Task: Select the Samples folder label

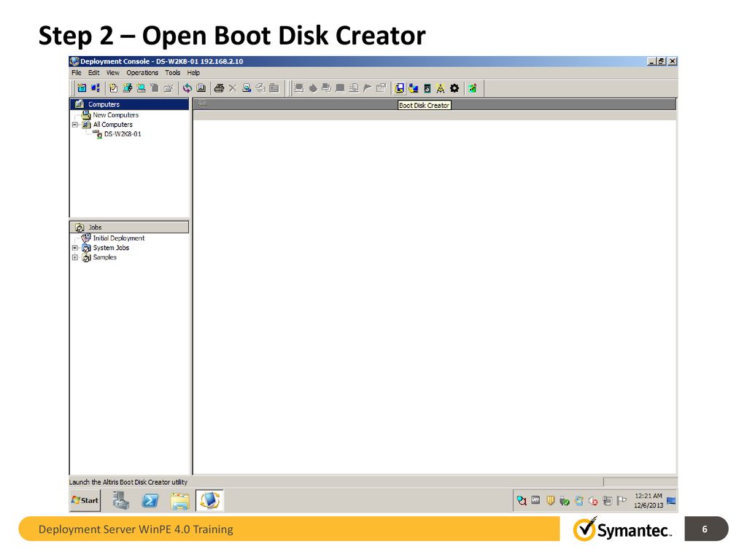Action: click(105, 257)
